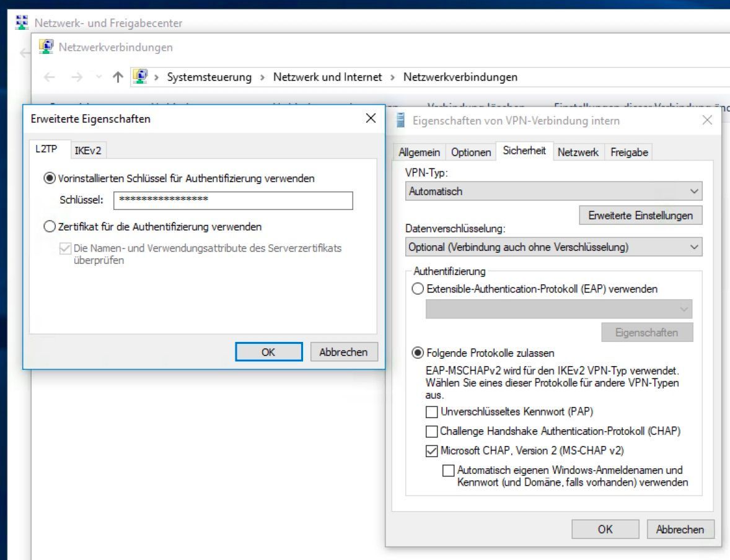Screen dimensions: 730x560
Task: Click the forward arrow navigation icon
Action: [76, 77]
